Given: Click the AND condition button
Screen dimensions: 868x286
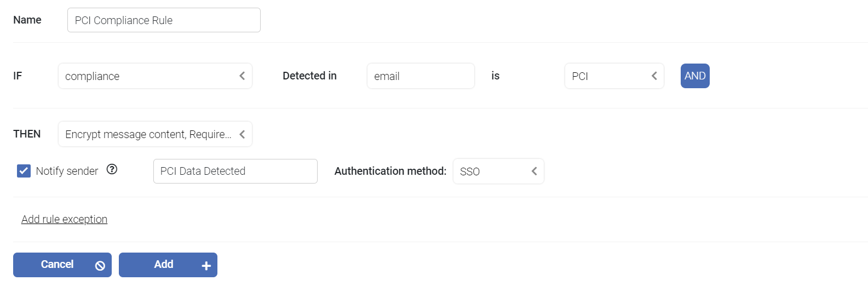Looking at the screenshot, I should pyautogui.click(x=695, y=76).
